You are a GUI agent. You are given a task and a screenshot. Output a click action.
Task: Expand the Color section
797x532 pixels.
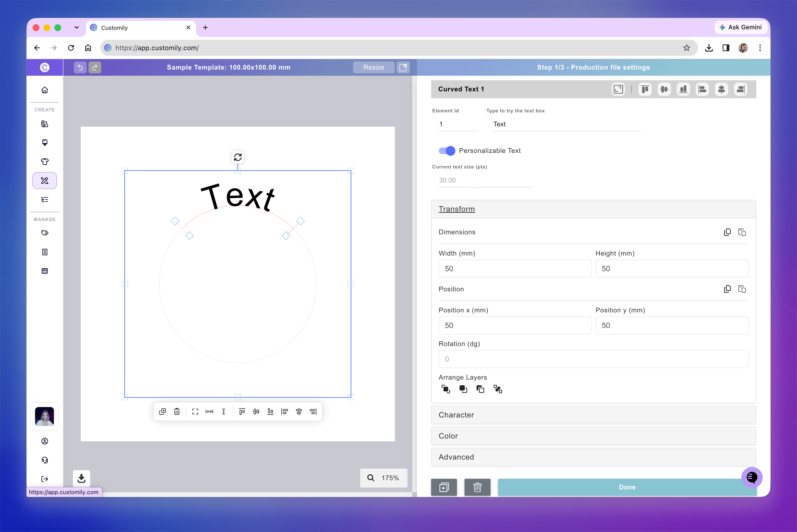[x=593, y=436]
